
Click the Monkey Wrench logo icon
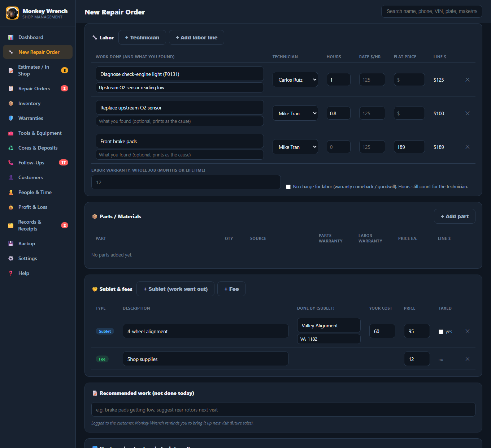coord(12,13)
